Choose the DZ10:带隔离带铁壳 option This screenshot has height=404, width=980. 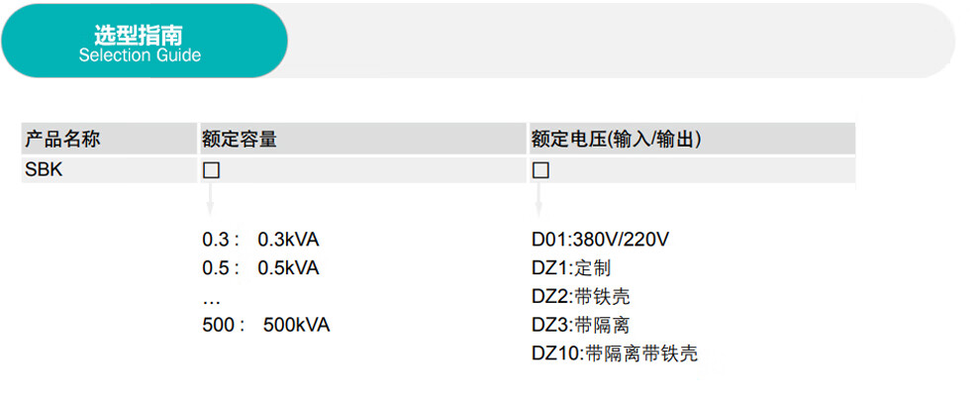(x=614, y=353)
